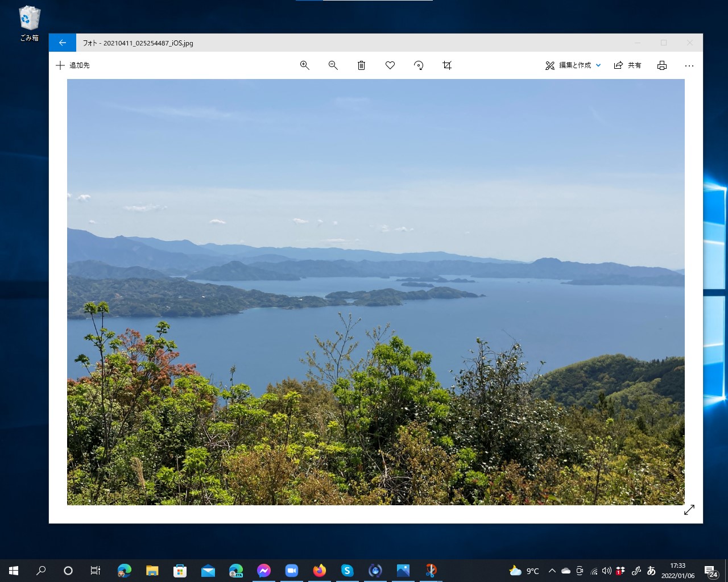Click the Meet Now camera tray icon
Screen dimensions: 728x582
point(580,571)
